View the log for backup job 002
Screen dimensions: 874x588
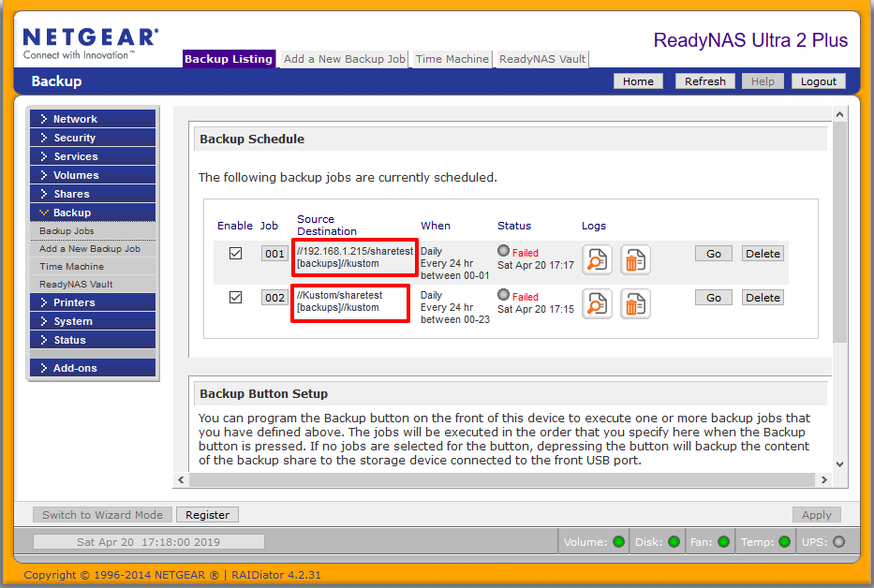pyautogui.click(x=597, y=302)
